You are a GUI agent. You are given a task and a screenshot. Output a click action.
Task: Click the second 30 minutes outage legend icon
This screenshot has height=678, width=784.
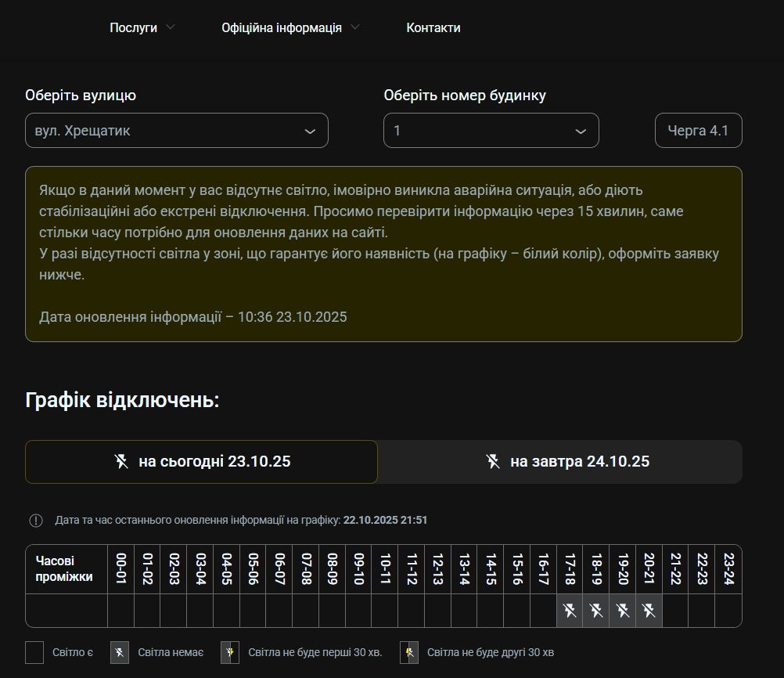click(x=409, y=652)
